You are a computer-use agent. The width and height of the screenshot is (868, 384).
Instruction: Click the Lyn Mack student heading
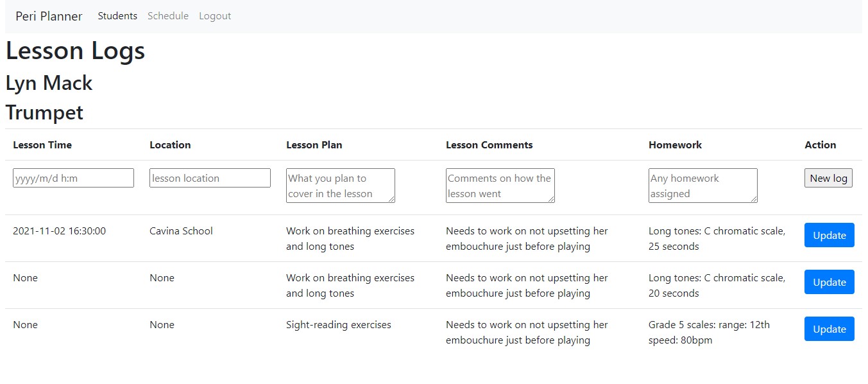[49, 83]
